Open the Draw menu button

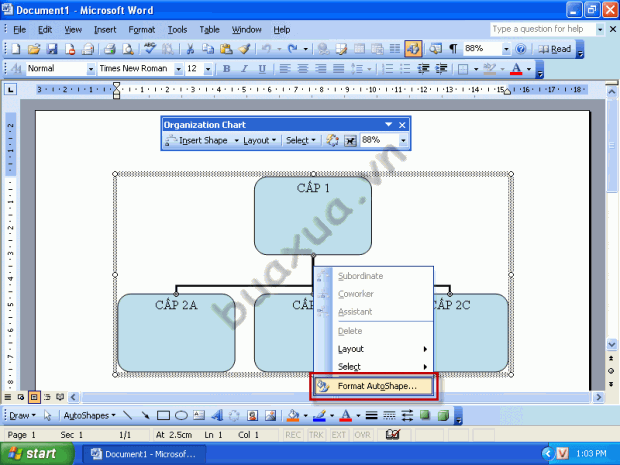pyautogui.click(x=22, y=416)
